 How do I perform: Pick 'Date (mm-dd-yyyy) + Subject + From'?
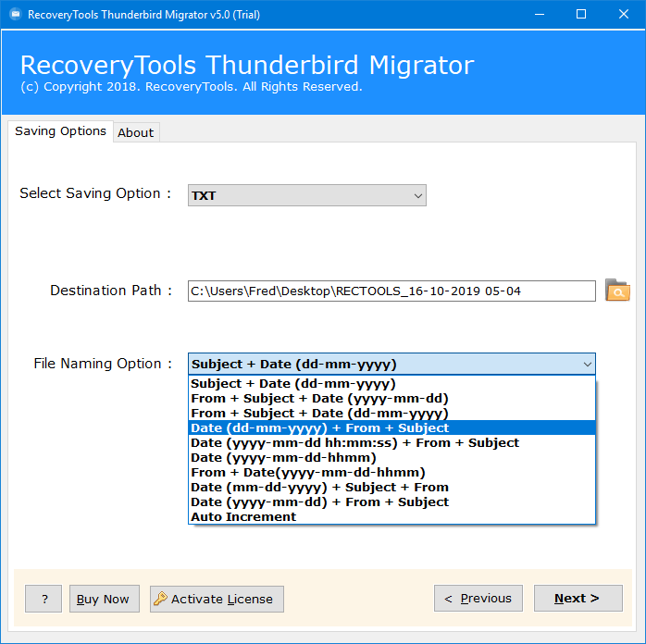pos(391,487)
